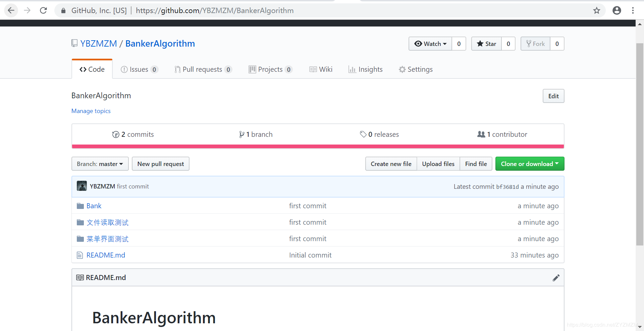Reload the page with the refresh icon

(43, 10)
